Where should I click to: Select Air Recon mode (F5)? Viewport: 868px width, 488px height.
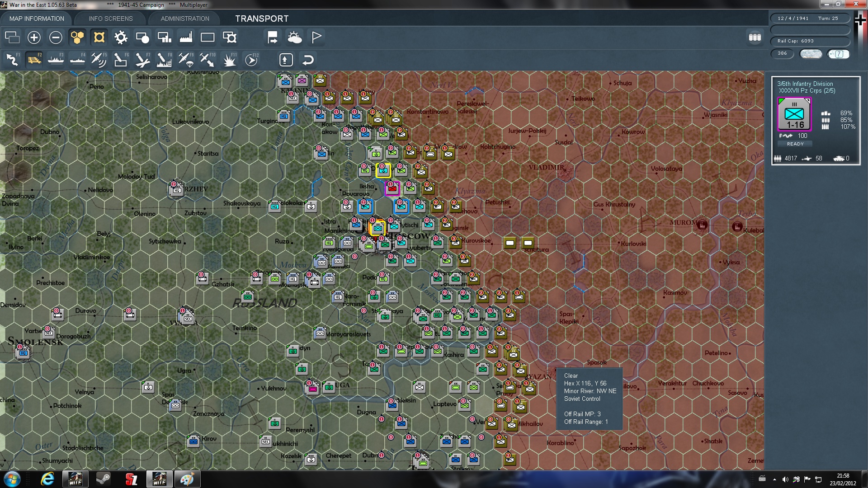click(99, 60)
